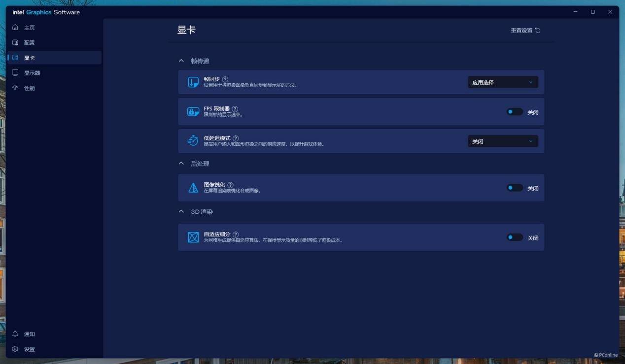Click the FPS 限制器 lock icon
This screenshot has width=625, height=364.
[x=193, y=112]
